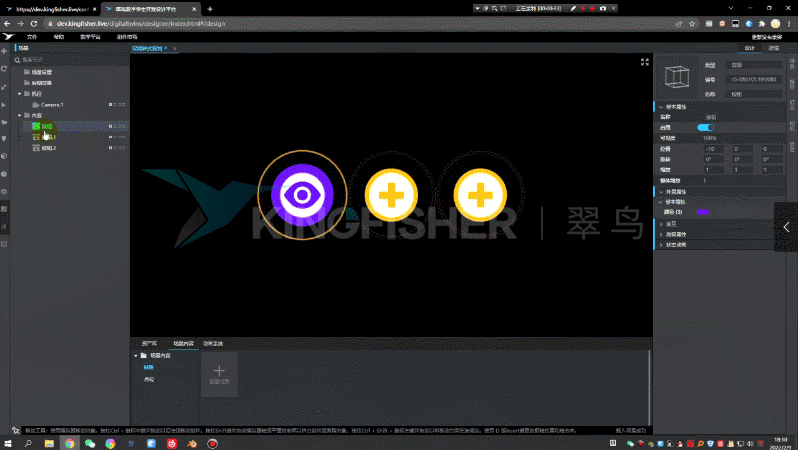Viewport: 798px width, 450px height.
Task: Switch to the 场景内容 bottom tab
Action: click(x=183, y=344)
